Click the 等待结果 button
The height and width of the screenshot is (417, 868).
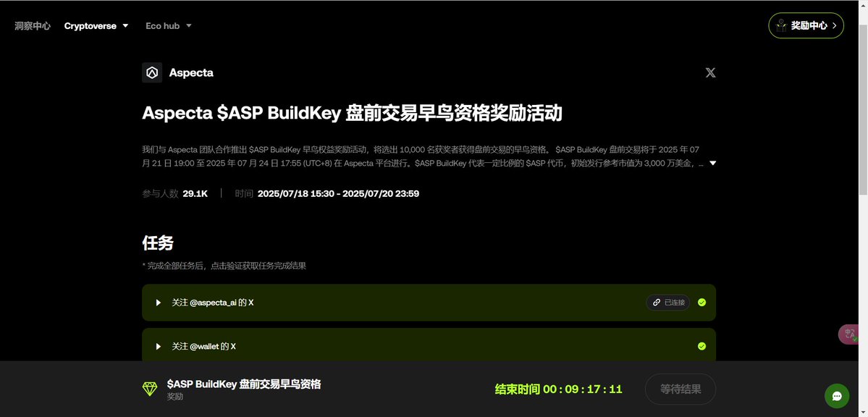point(681,389)
